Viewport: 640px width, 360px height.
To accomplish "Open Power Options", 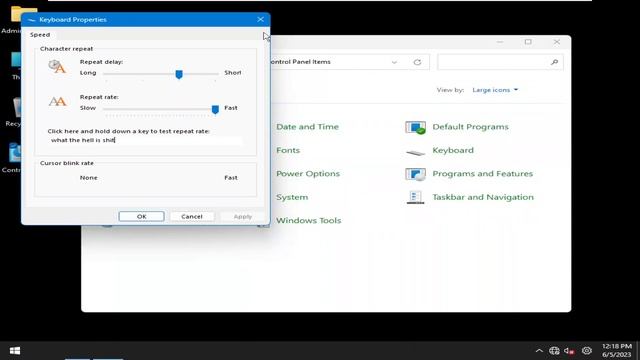I will pyautogui.click(x=308, y=173).
